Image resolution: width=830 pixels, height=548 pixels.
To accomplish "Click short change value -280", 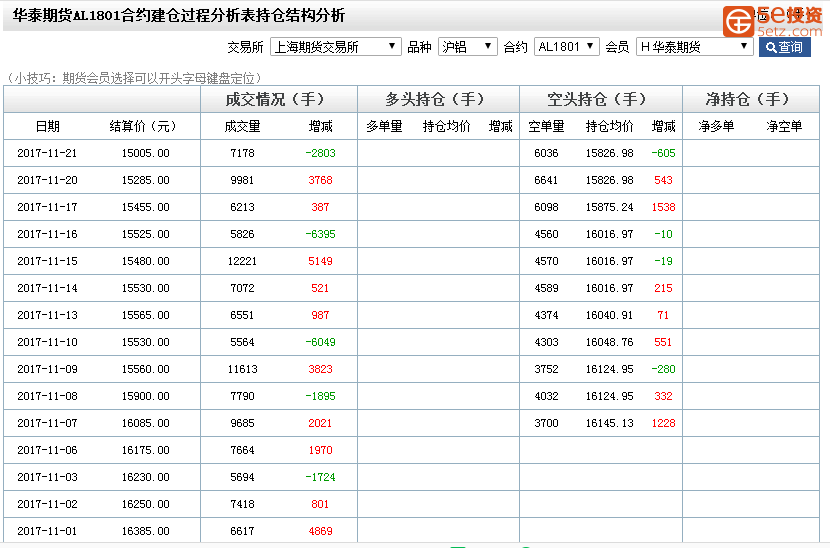I will click(x=663, y=369).
